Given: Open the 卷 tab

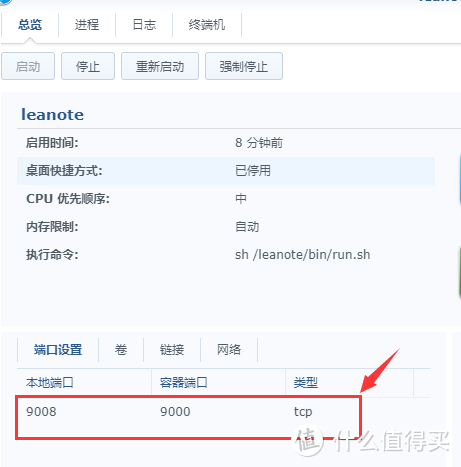Looking at the screenshot, I should 121,350.
